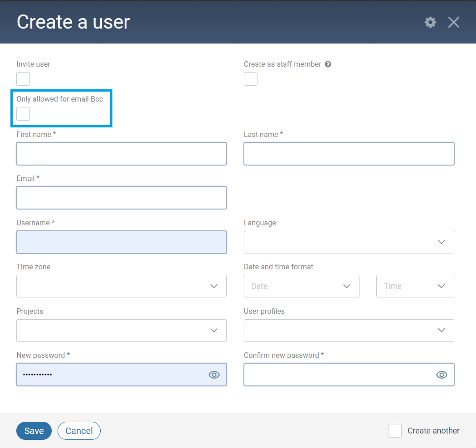Expand the Projects dropdown

[121, 331]
